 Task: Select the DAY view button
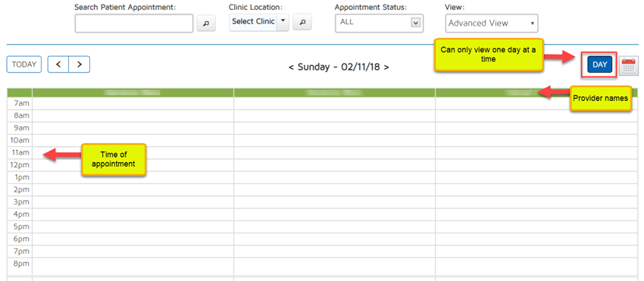click(x=599, y=65)
